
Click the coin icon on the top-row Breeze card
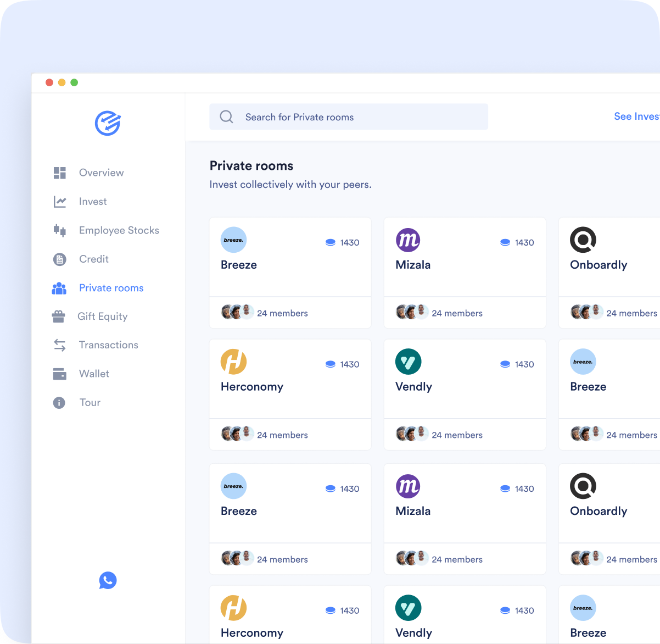[331, 242]
